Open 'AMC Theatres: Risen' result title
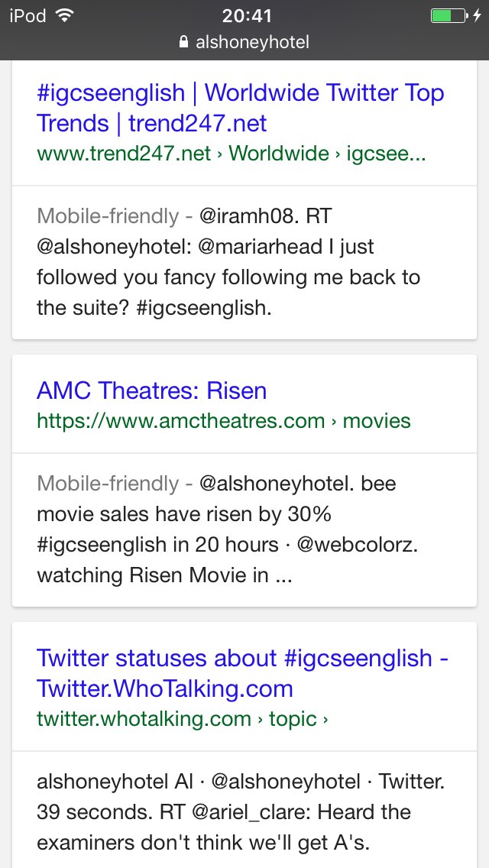The height and width of the screenshot is (868, 489). point(152,390)
